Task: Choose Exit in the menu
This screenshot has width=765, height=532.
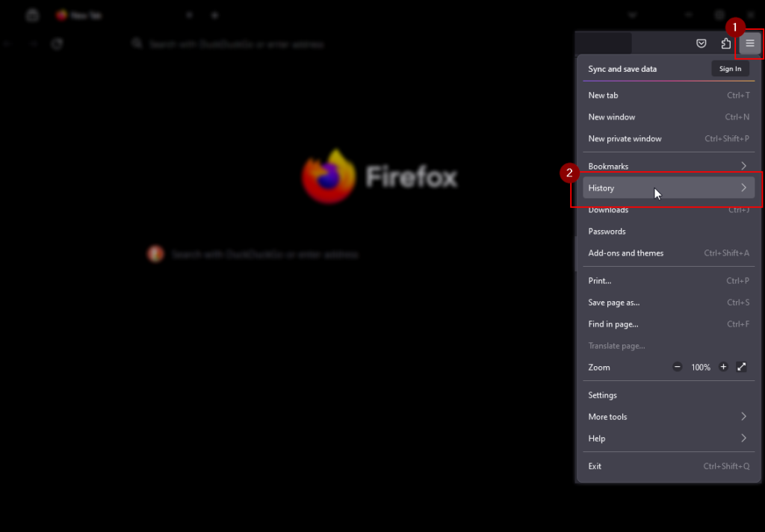Action: tap(595, 466)
